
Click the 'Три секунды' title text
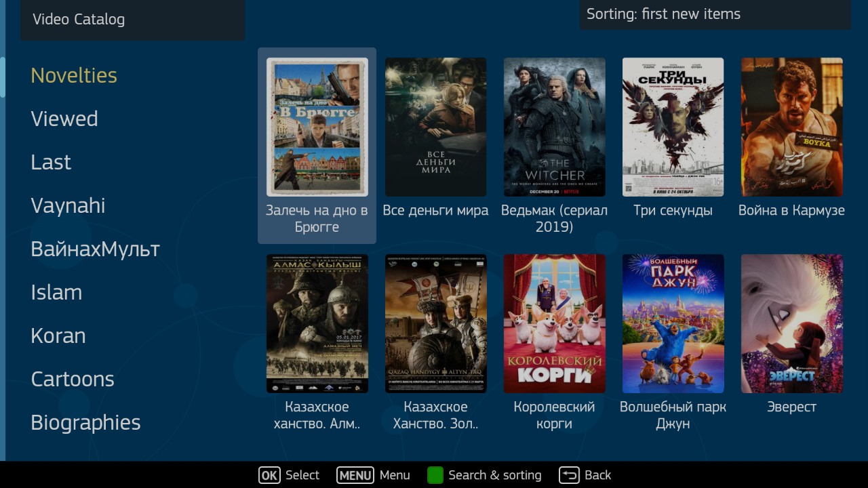(x=673, y=211)
